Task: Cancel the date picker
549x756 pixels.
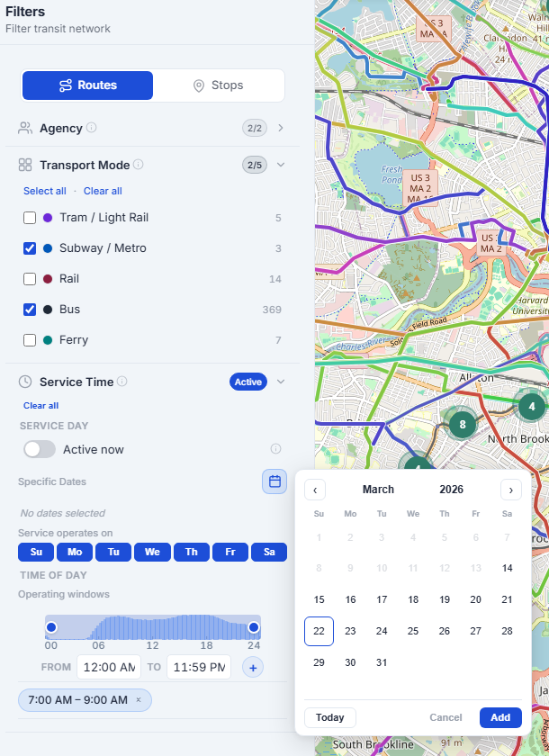Action: coord(445,717)
